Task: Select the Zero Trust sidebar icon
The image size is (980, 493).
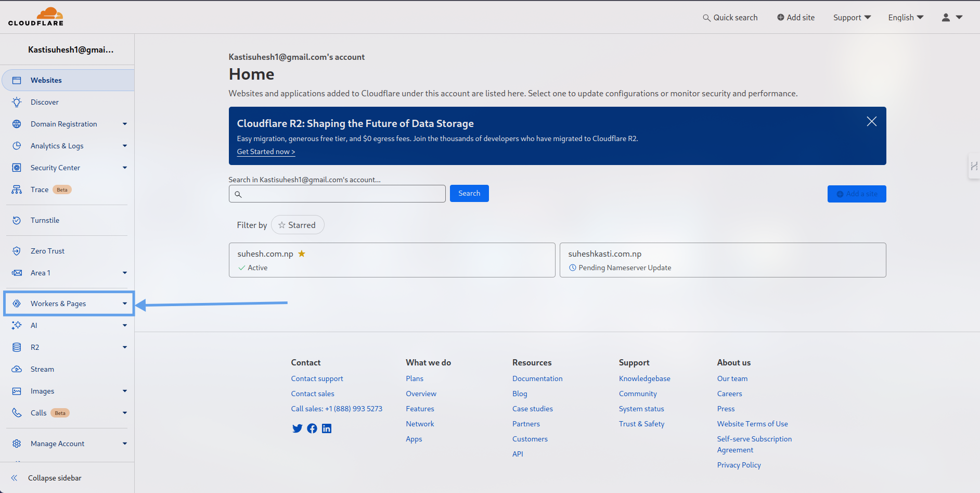Action: (x=17, y=250)
